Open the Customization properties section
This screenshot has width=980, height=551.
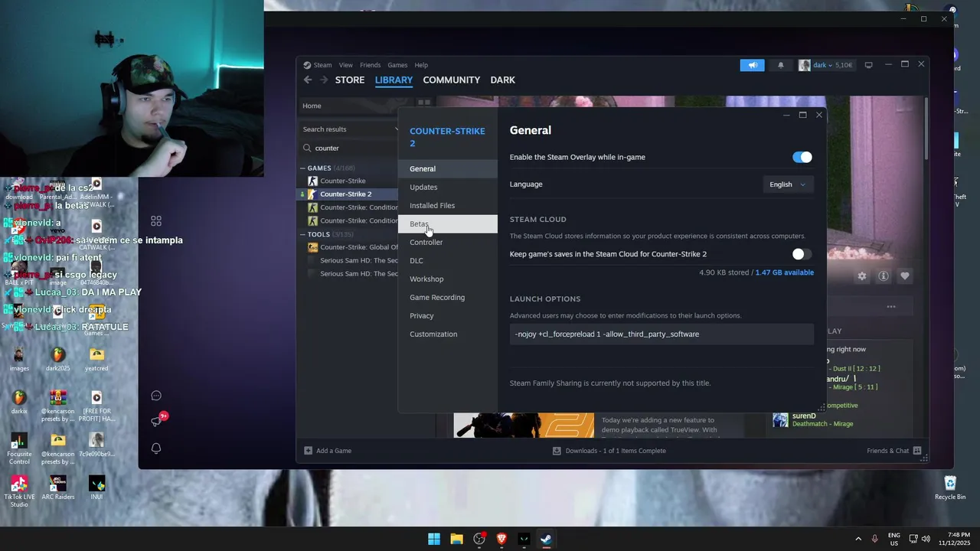point(448,334)
